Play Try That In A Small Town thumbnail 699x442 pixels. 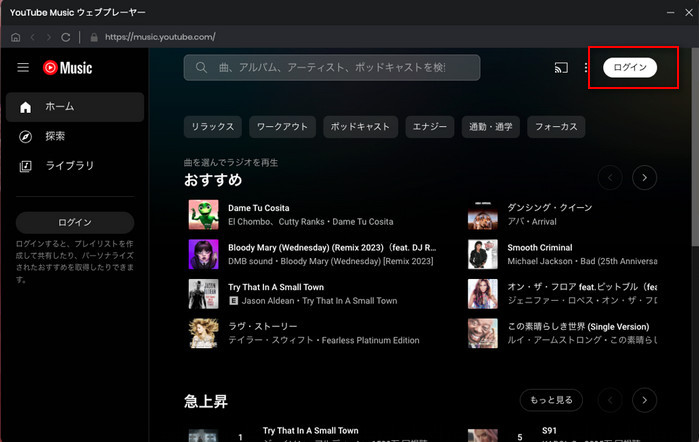tap(203, 294)
